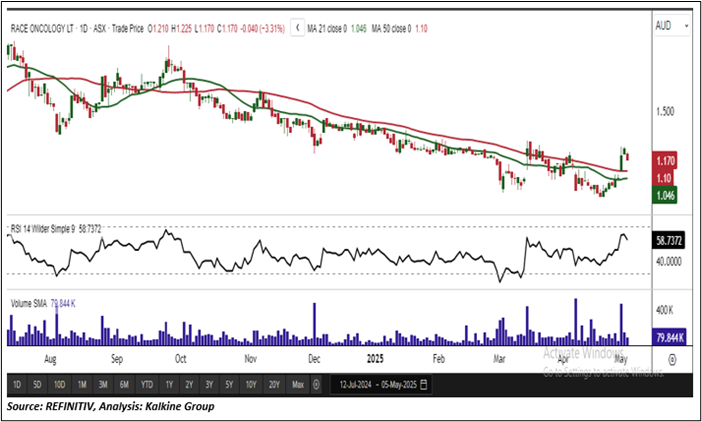
Task: Collapse the indicator legend with the chevron
Action: click(298, 28)
